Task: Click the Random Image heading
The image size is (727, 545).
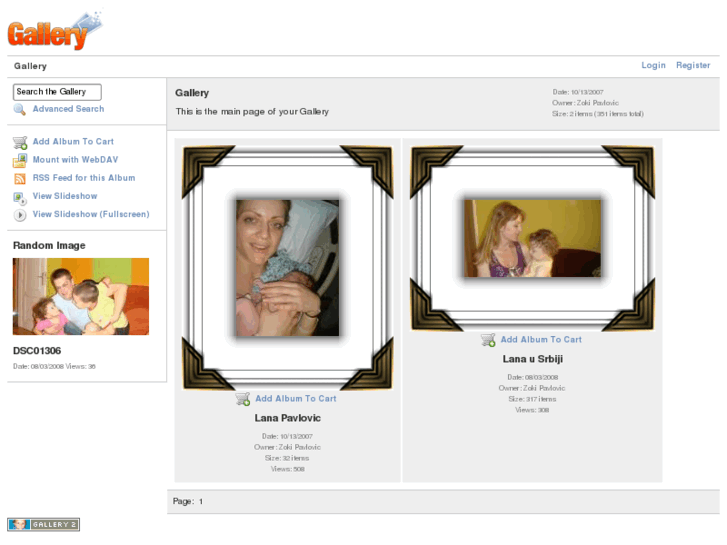Action: (49, 245)
